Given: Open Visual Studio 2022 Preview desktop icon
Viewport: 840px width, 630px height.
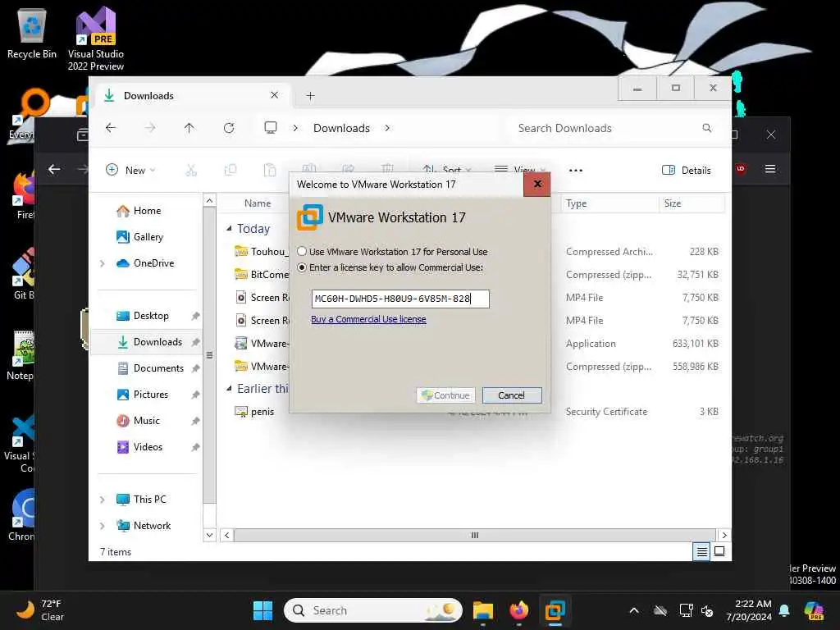Looking at the screenshot, I should 96,39.
